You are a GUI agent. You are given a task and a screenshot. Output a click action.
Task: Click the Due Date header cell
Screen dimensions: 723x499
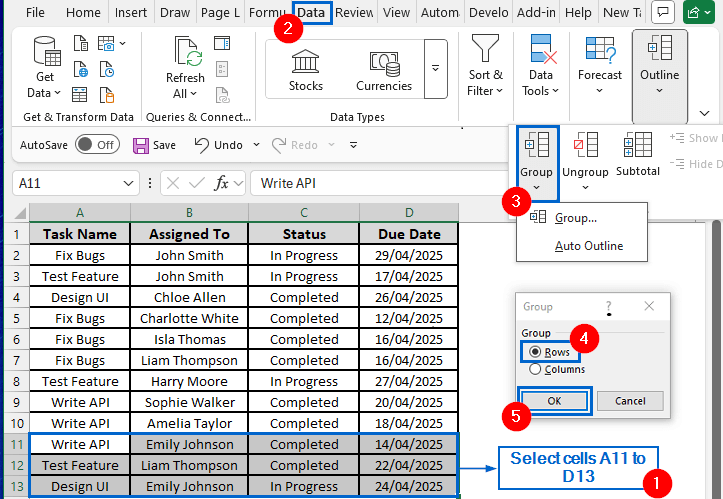click(409, 234)
